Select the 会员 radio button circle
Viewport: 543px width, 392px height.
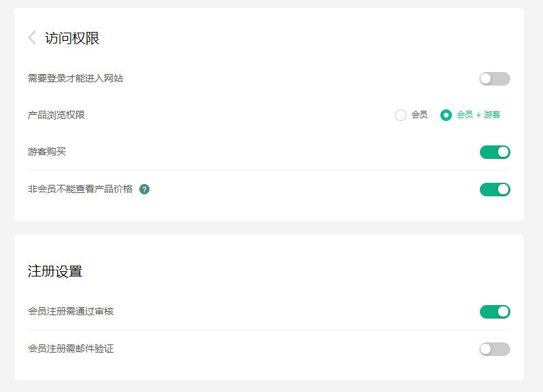tap(400, 115)
